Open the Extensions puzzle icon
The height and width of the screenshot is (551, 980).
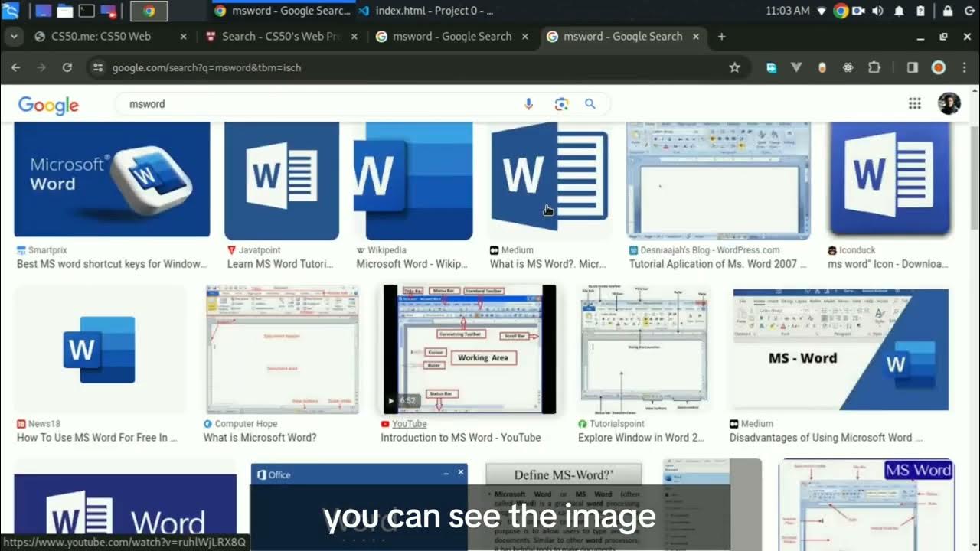(x=874, y=67)
